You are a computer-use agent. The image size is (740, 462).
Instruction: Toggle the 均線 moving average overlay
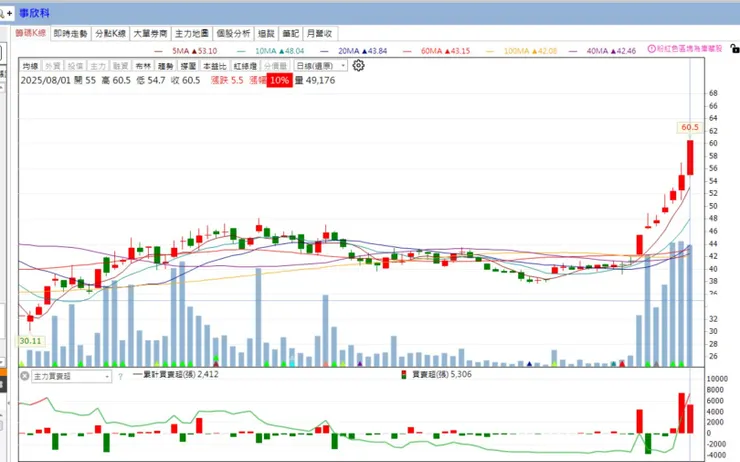(x=30, y=66)
